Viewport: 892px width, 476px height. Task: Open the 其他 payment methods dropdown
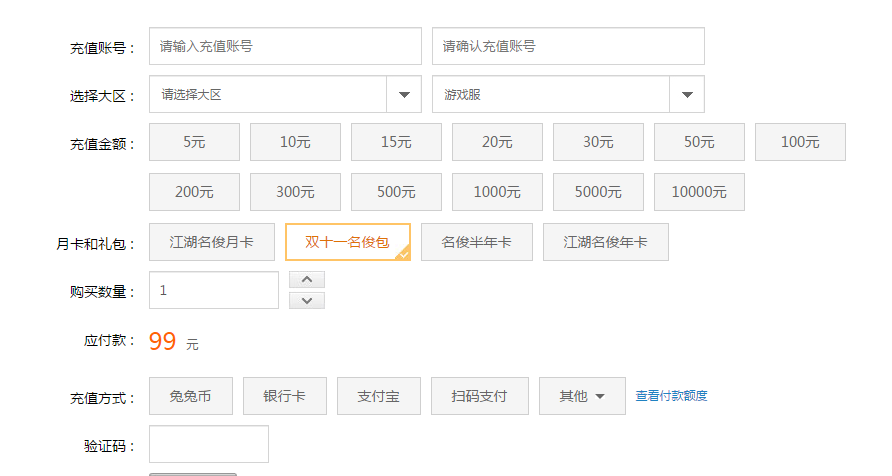[x=582, y=396]
